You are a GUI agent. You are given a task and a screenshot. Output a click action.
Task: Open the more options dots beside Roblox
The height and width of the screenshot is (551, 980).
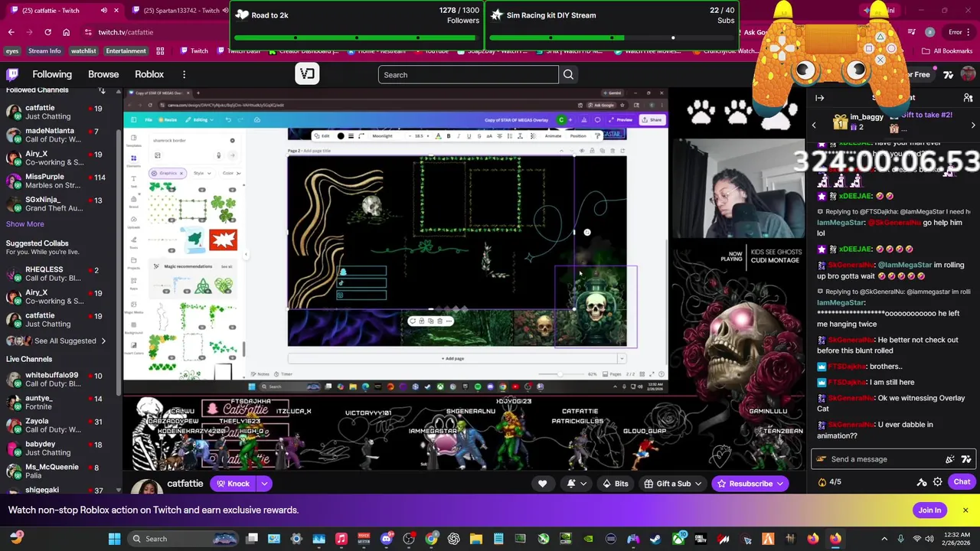pos(184,74)
